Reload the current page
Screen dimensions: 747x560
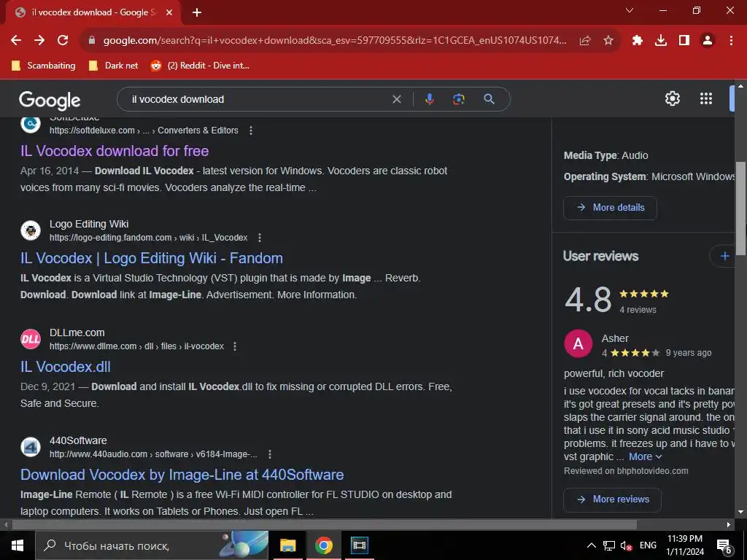[x=63, y=41]
